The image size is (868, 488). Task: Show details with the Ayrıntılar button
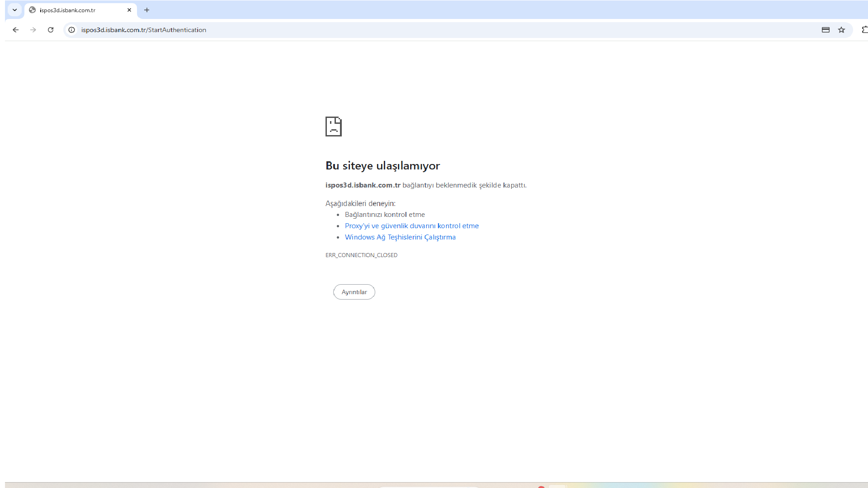click(354, 292)
